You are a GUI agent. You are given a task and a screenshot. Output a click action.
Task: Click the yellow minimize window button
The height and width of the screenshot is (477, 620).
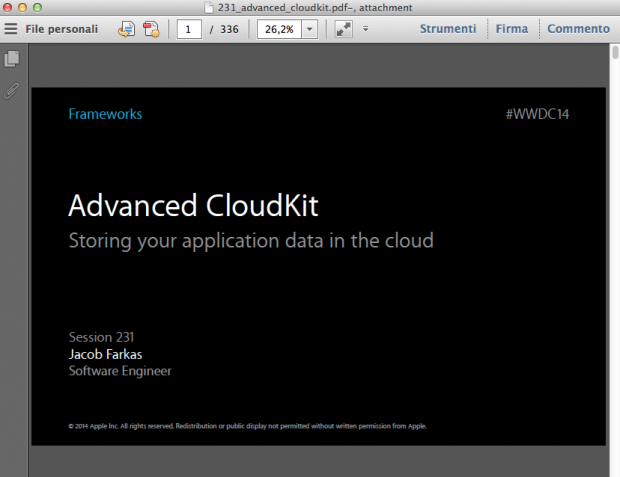(x=22, y=7)
